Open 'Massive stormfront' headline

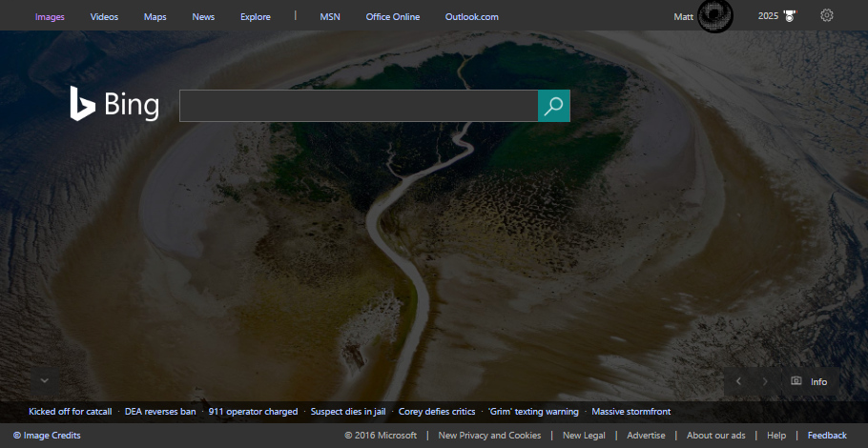pos(631,412)
